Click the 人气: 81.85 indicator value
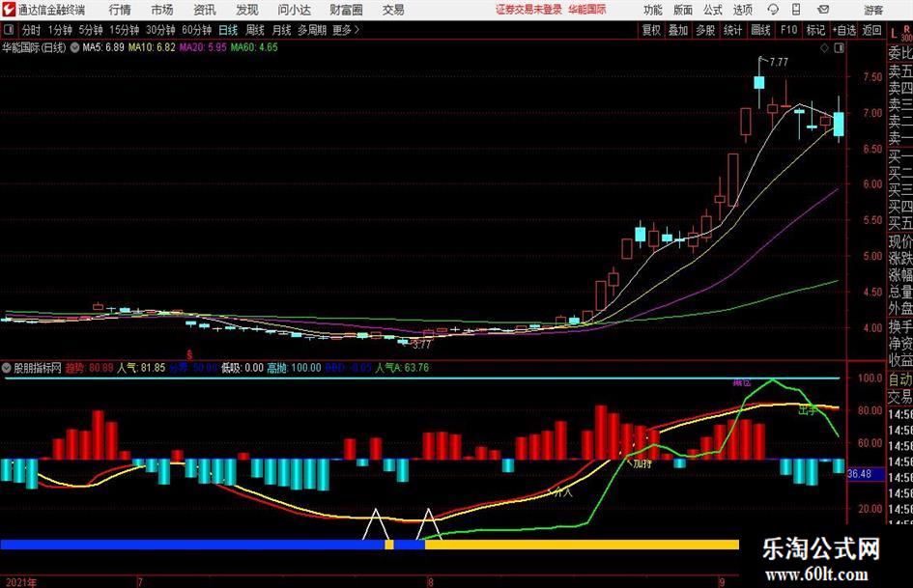 click(x=141, y=367)
